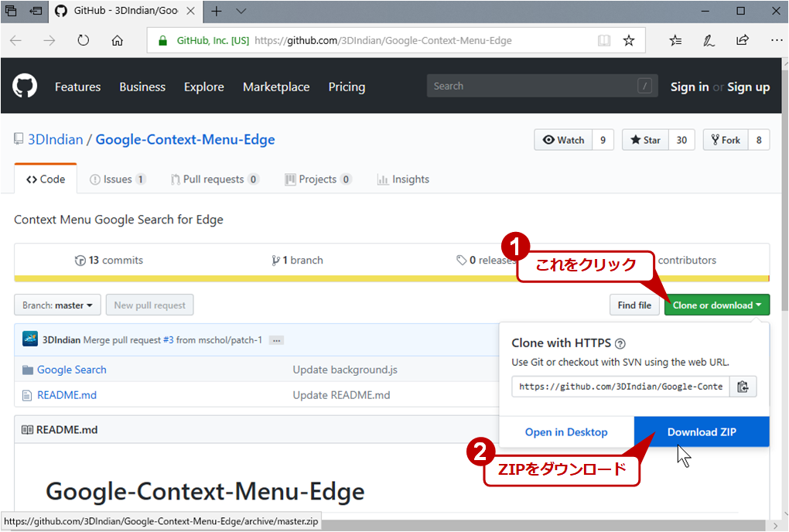The image size is (789, 532).
Task: Open the green 'Clone or download' dropdown
Action: pyautogui.click(x=716, y=305)
